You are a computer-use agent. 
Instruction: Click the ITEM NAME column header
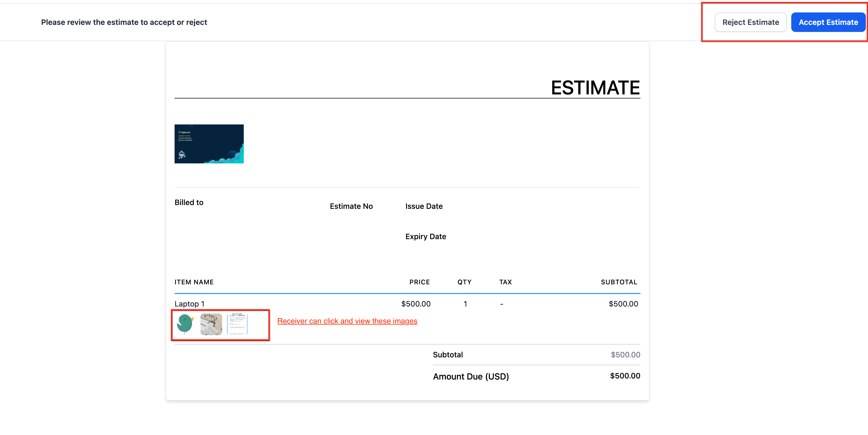click(194, 282)
